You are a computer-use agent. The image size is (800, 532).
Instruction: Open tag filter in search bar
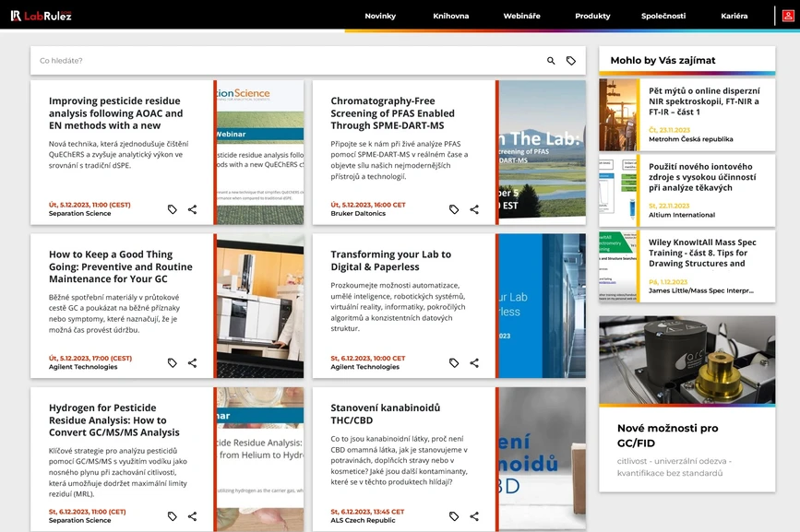571,61
